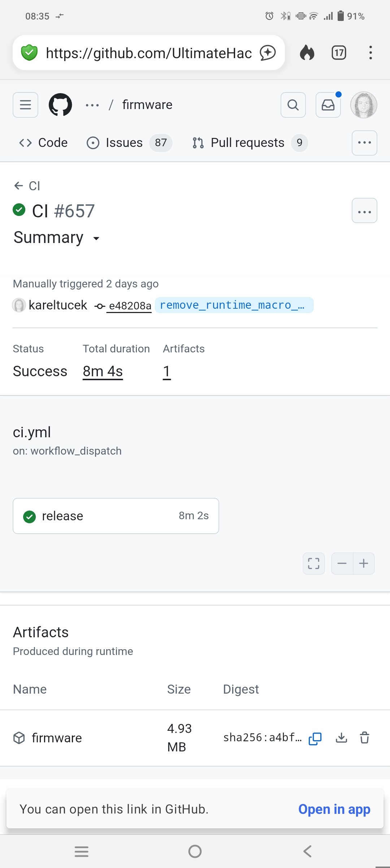Open the browser tab switcher showing 17

tap(339, 53)
